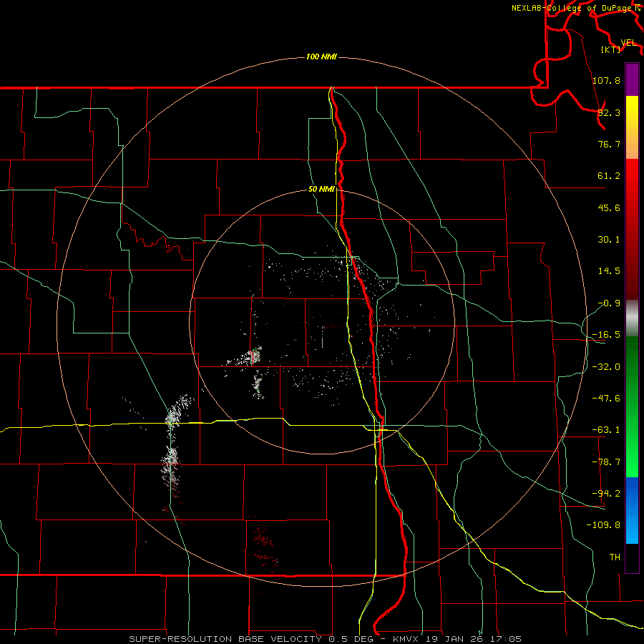Click the 107.8 velocity scale value

click(x=606, y=80)
